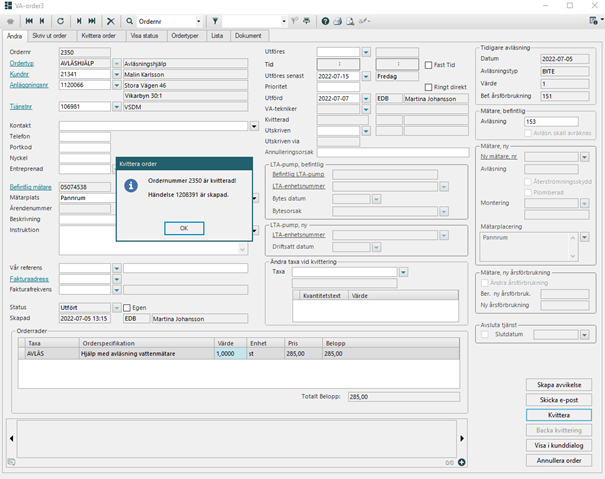Screen dimensions: 605x479
Task: Toggle the Plomberad checkbox
Action: pos(528,192)
